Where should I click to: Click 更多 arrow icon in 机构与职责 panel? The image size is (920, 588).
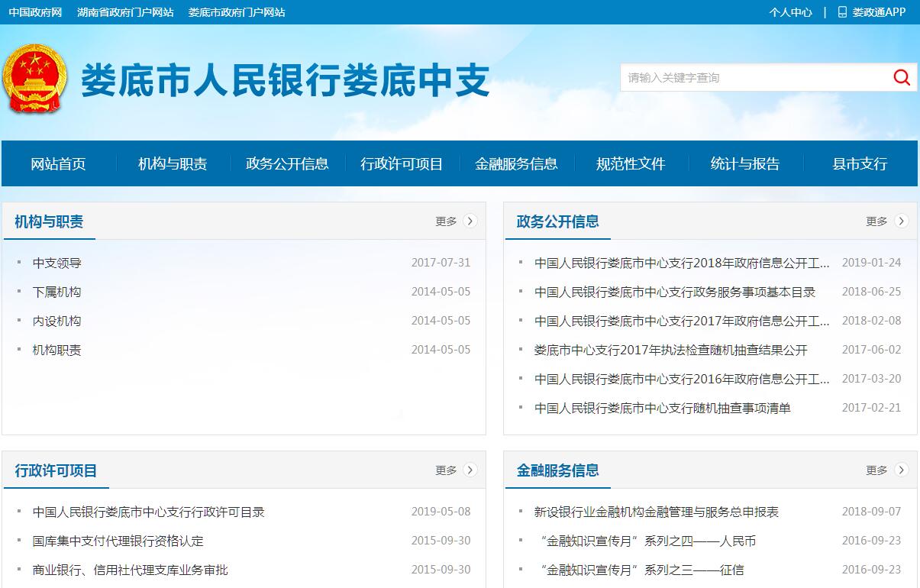470,221
